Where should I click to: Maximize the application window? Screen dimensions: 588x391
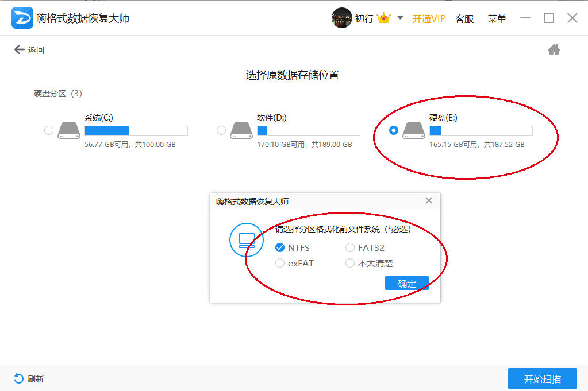[549, 18]
